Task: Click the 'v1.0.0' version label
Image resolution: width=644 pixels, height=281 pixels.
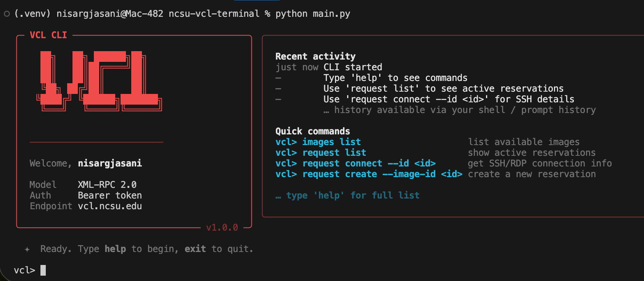Action: pyautogui.click(x=222, y=228)
